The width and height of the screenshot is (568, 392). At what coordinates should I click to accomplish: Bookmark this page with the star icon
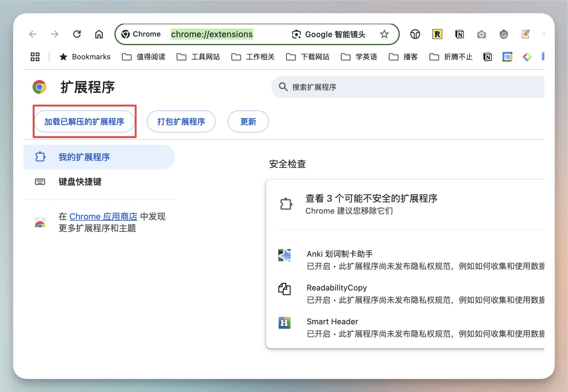click(384, 34)
